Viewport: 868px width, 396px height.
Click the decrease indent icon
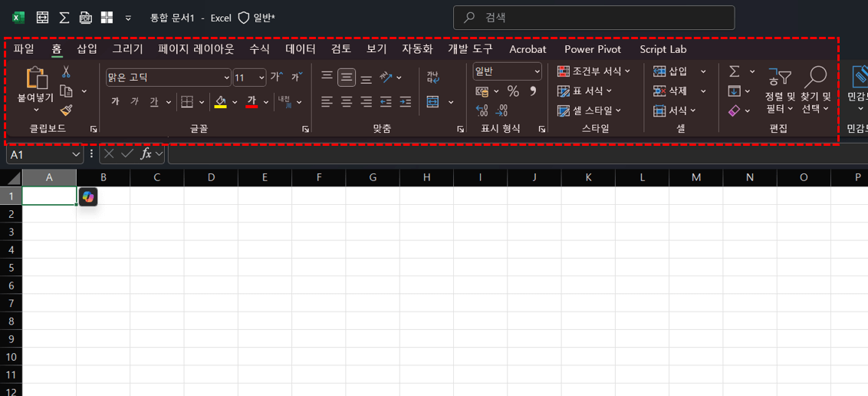click(x=386, y=102)
